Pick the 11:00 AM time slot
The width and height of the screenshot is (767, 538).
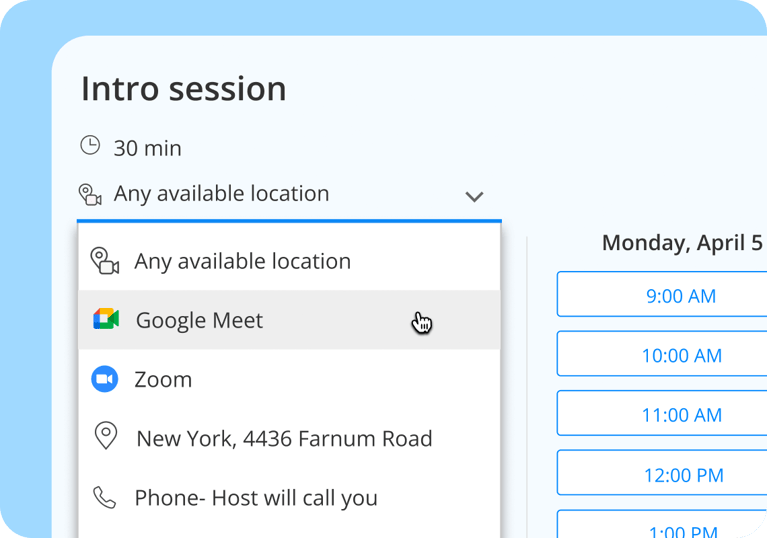point(681,414)
